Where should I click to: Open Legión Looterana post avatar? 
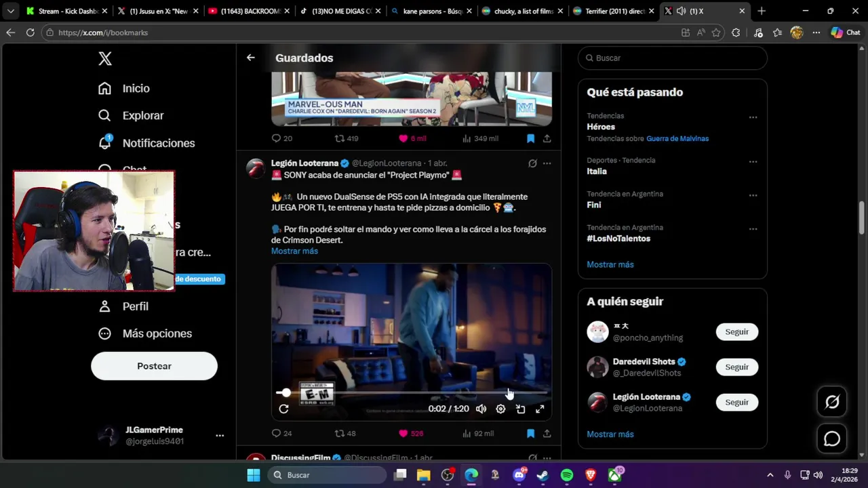pyautogui.click(x=256, y=168)
